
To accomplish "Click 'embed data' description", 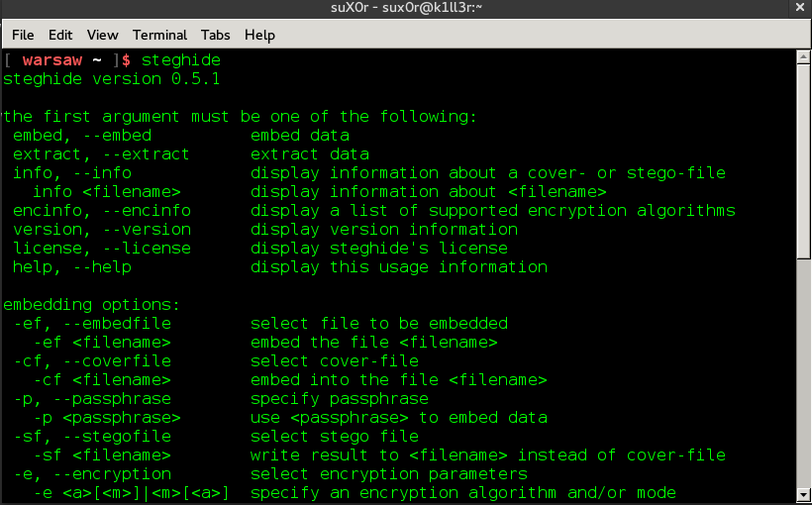I will click(x=300, y=136).
